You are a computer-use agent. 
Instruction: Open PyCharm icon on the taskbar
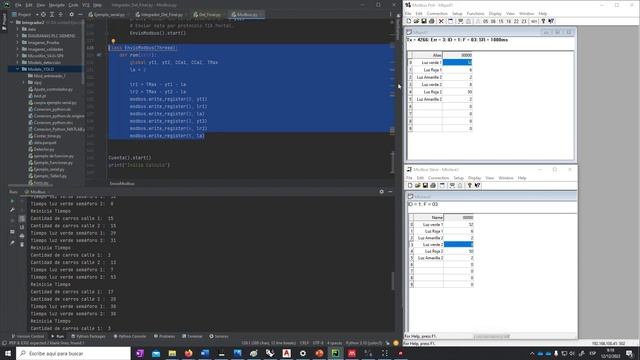(x=335, y=353)
